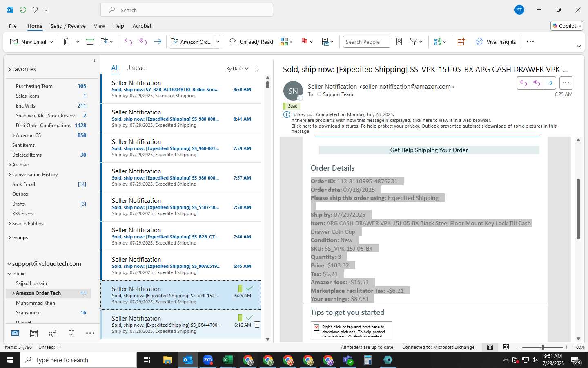Open the Acrobat tab

[142, 26]
